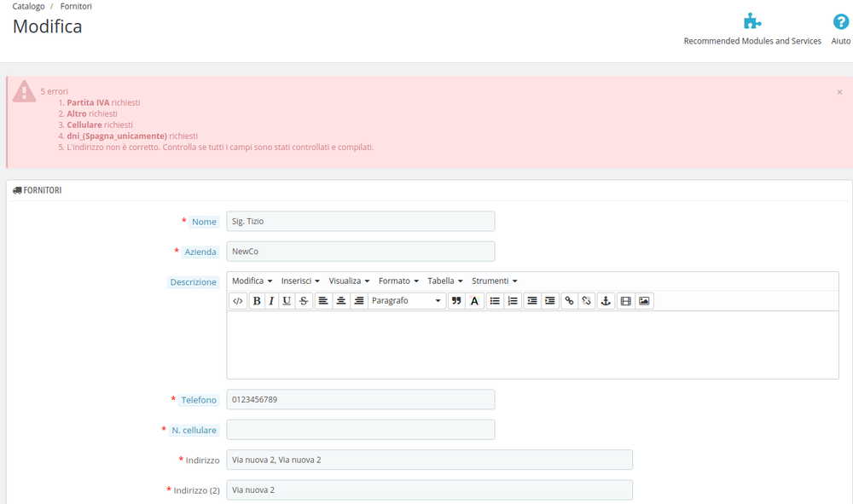
Task: Open the Paragrafo format dropdown
Action: click(406, 301)
